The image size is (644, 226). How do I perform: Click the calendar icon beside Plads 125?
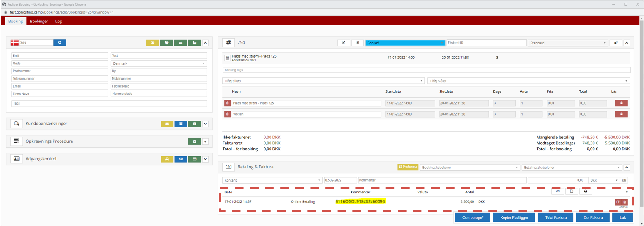(x=227, y=58)
